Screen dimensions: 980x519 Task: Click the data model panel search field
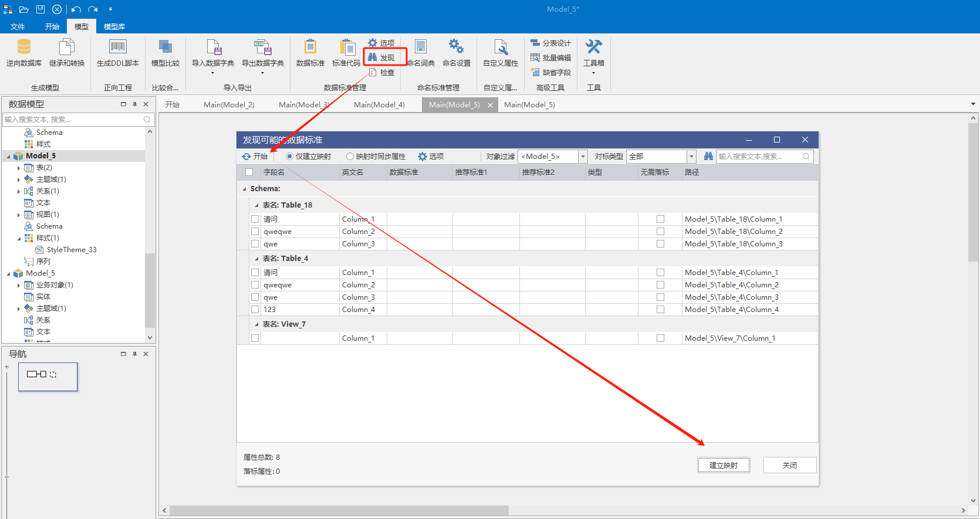[x=77, y=120]
